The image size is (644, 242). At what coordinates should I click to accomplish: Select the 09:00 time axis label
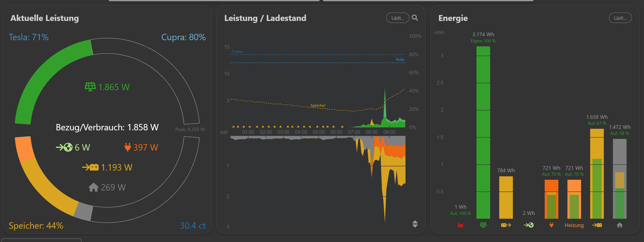click(389, 132)
